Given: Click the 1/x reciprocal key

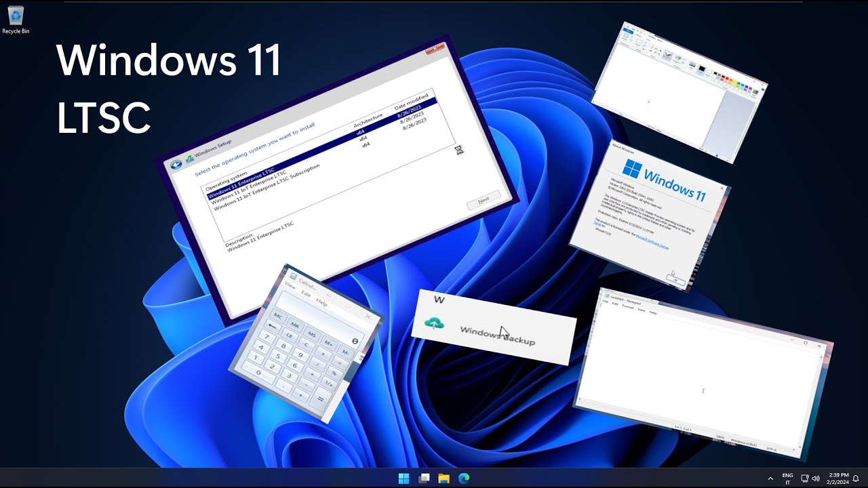Looking at the screenshot, I should [x=328, y=384].
